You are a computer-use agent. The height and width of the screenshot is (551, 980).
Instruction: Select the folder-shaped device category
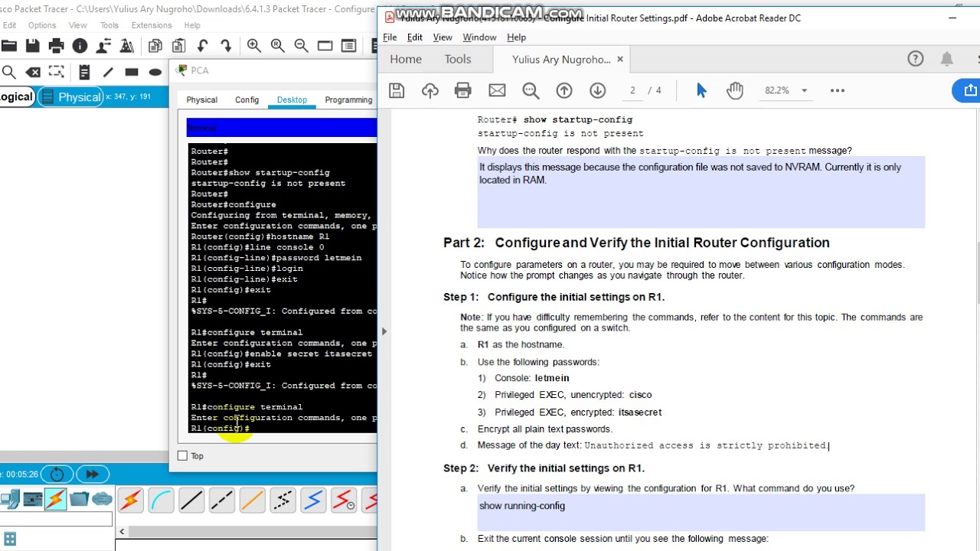pos(79,500)
